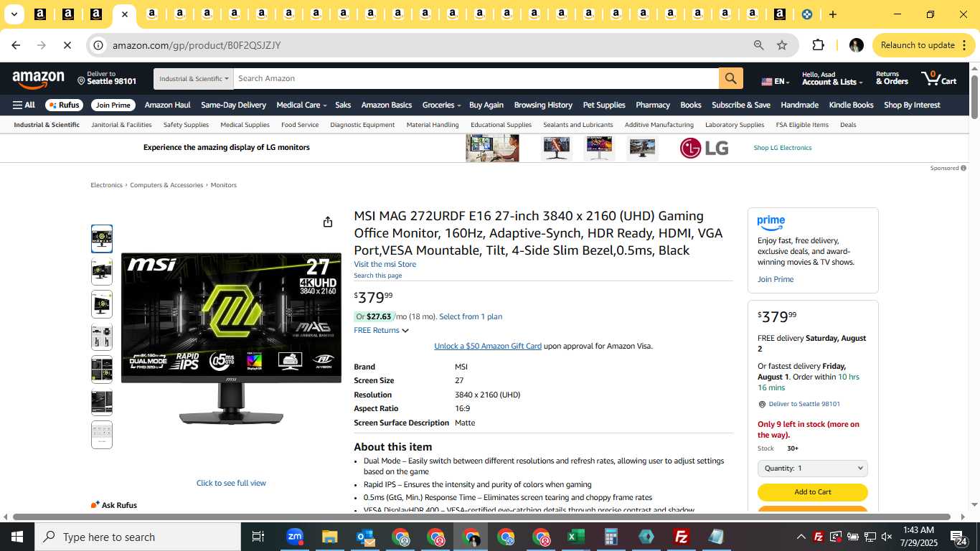
Task: Open the browser extensions puzzle icon
Action: [x=818, y=45]
